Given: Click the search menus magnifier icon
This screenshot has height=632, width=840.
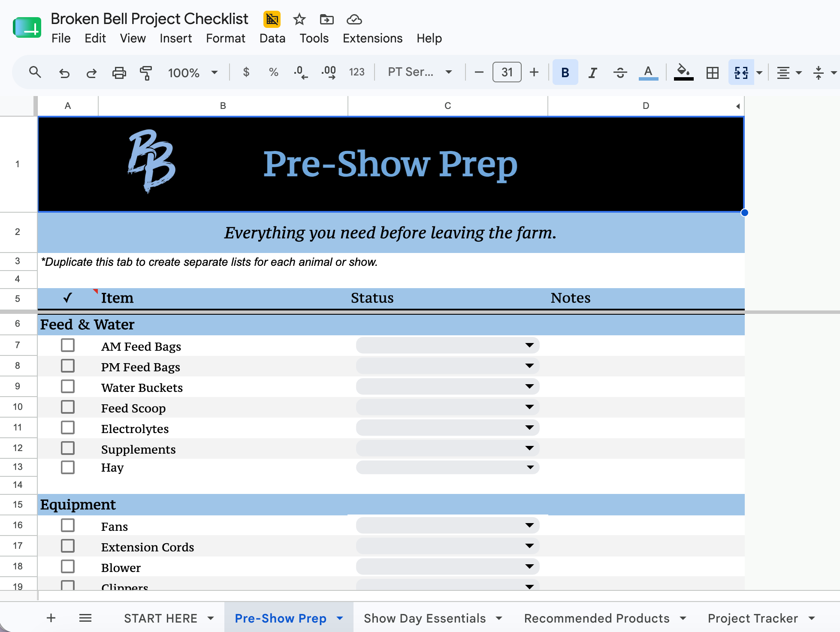Looking at the screenshot, I should pos(35,72).
